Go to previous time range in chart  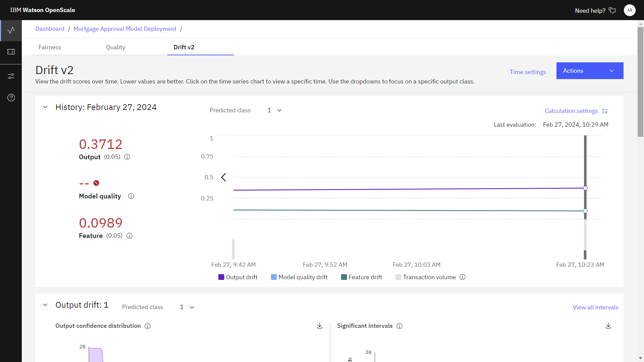point(224,177)
